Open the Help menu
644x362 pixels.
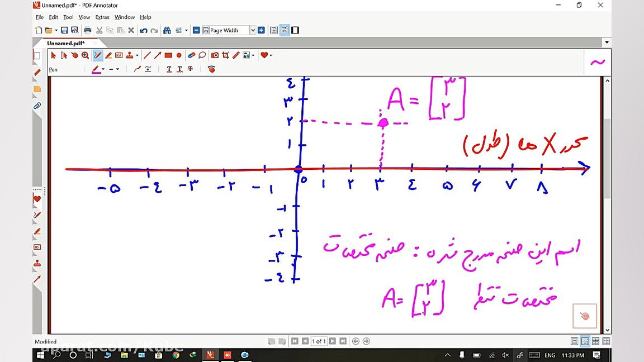pos(145,17)
